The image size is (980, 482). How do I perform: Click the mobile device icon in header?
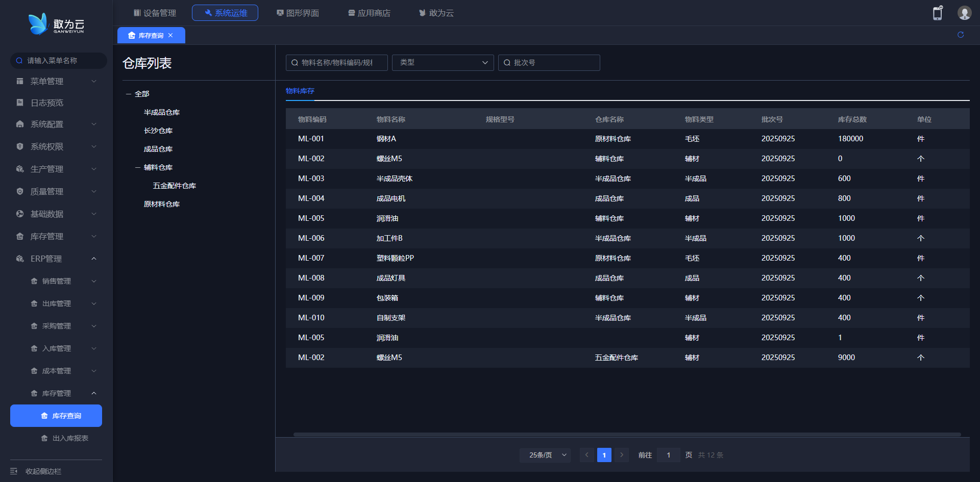coord(937,13)
